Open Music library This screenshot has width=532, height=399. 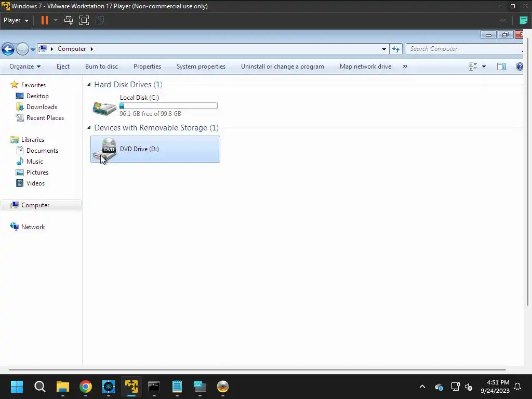point(35,162)
